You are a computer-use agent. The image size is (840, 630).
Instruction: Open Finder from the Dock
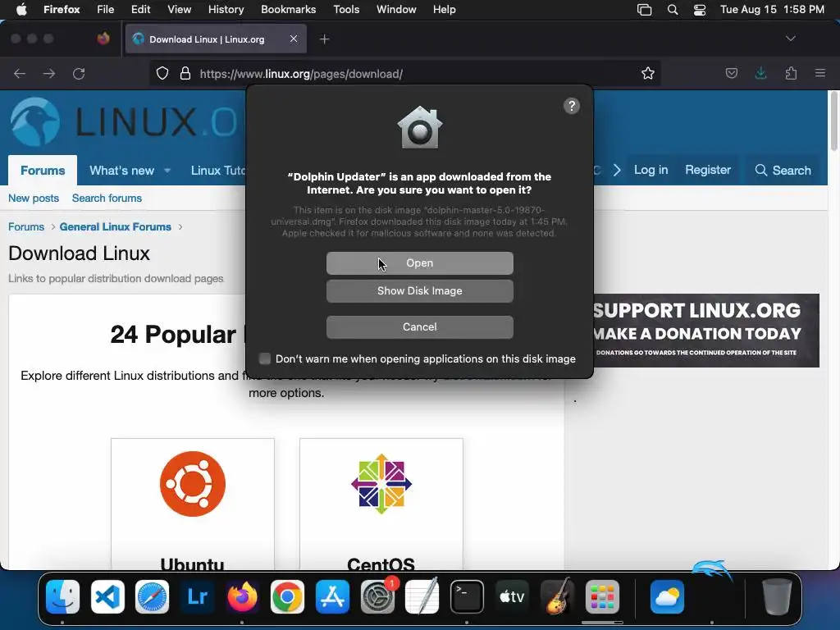point(62,596)
